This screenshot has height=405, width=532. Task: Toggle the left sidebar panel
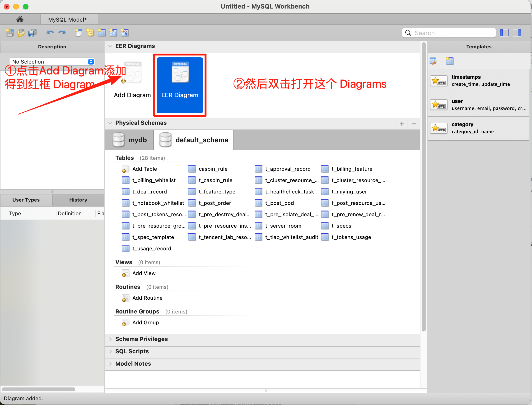pyautogui.click(x=504, y=32)
